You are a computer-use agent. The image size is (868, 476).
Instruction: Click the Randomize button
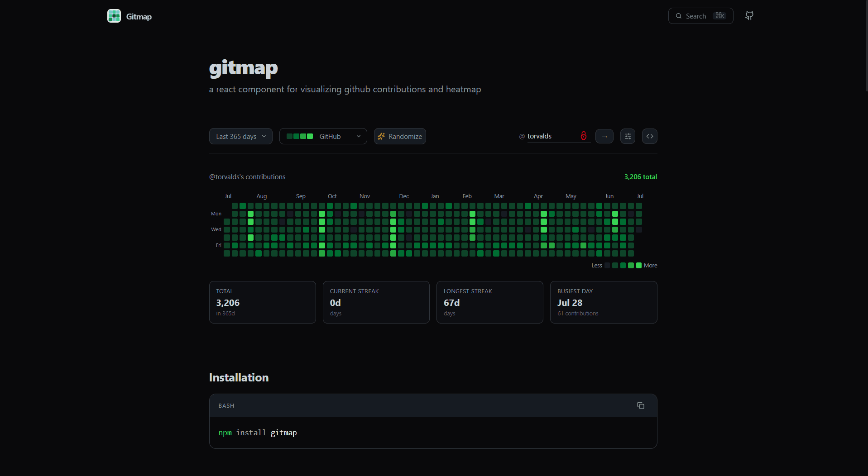tap(400, 136)
